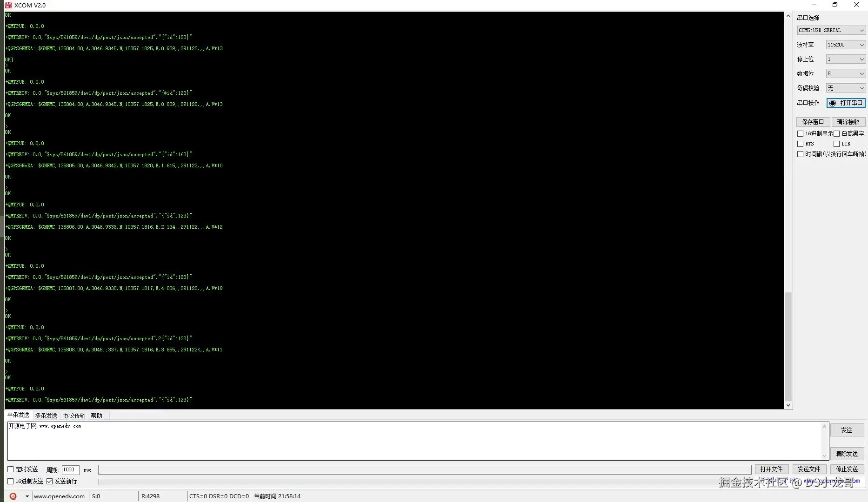Click the 停止发送 stop sending button
Image resolution: width=868 pixels, height=502 pixels.
pos(847,469)
